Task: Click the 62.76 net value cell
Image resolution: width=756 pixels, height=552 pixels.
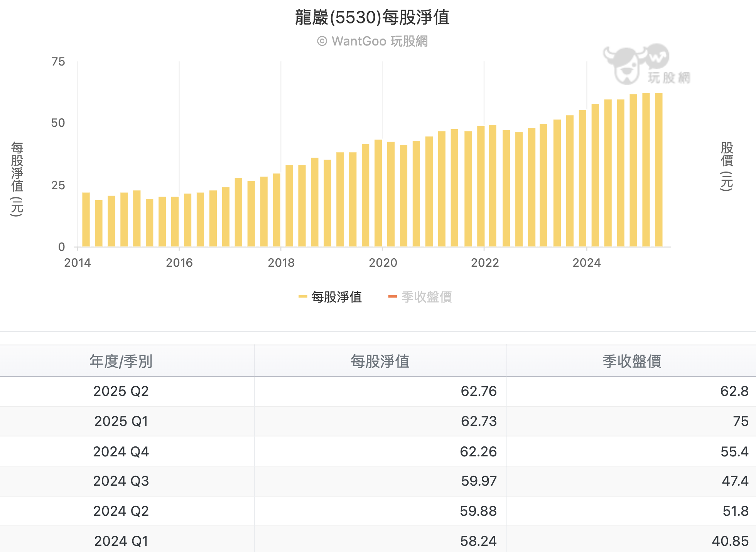Action: tap(478, 391)
